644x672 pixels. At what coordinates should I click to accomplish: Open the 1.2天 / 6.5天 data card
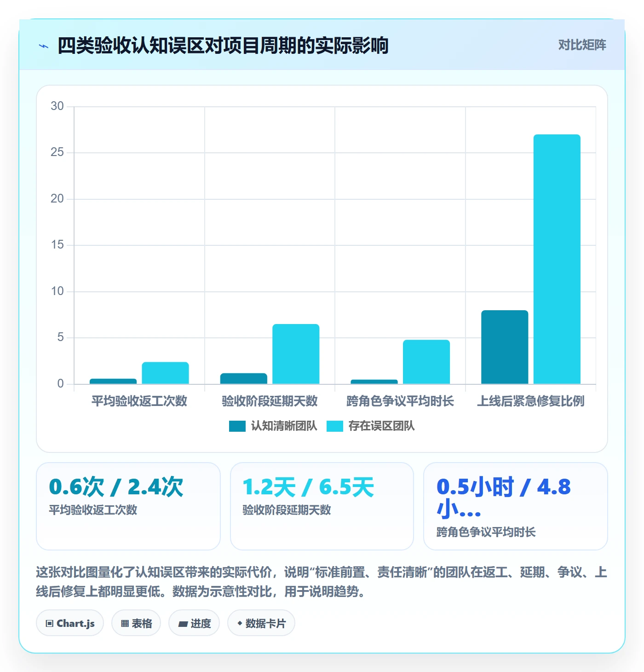[322, 506]
